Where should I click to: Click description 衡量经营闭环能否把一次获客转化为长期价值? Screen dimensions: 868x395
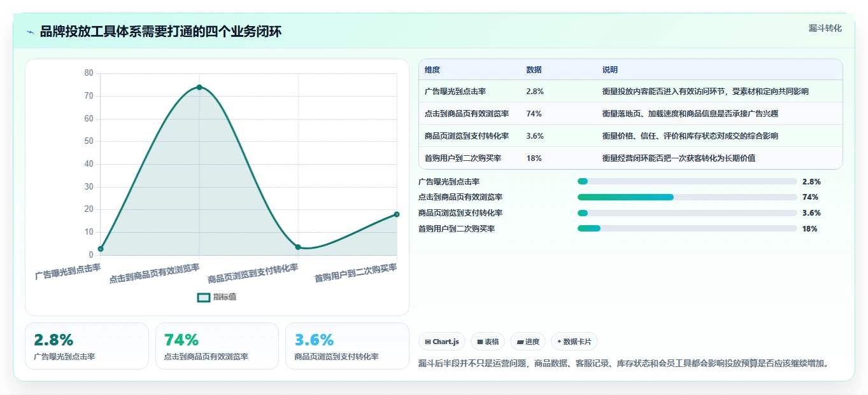[x=679, y=158]
